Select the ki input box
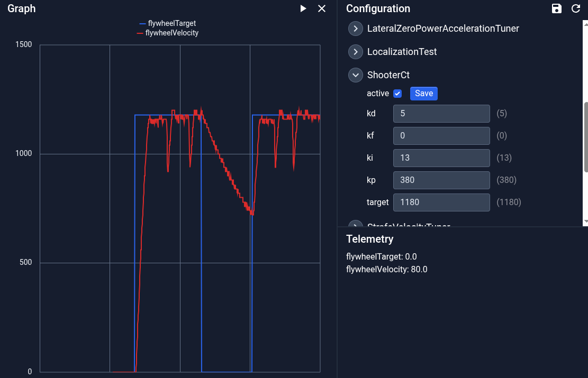 point(441,158)
